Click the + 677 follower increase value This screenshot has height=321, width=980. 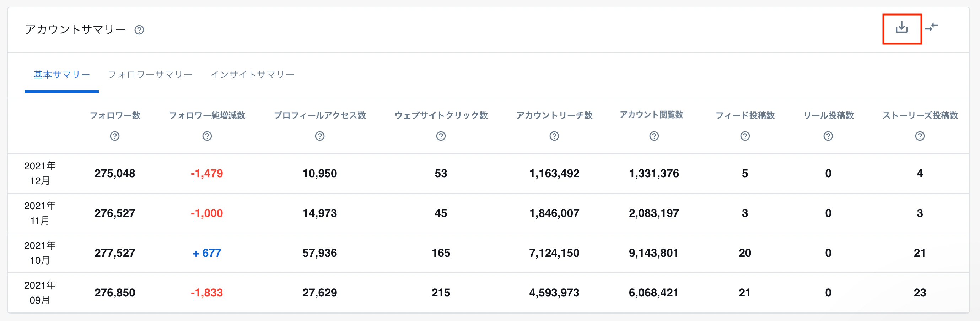(x=206, y=253)
